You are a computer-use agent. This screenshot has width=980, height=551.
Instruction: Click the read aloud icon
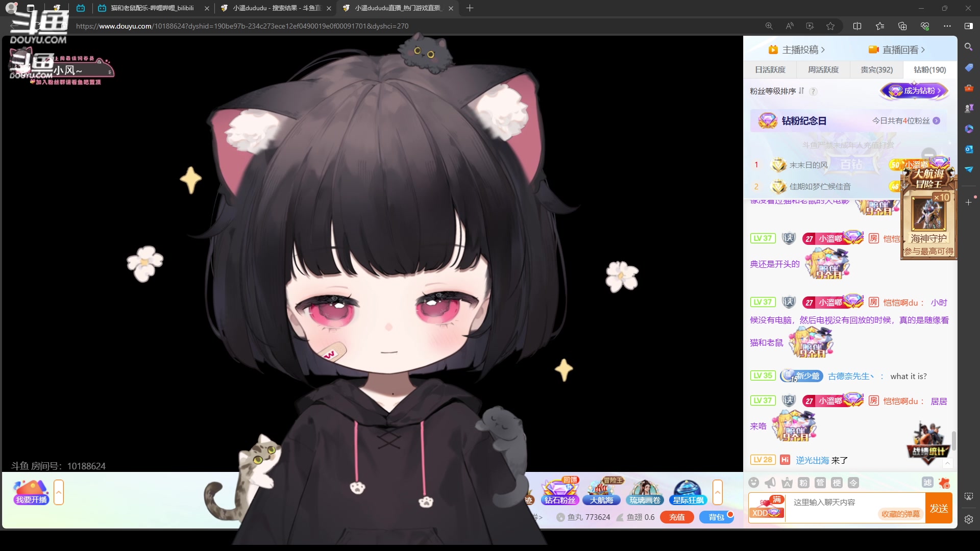(790, 26)
